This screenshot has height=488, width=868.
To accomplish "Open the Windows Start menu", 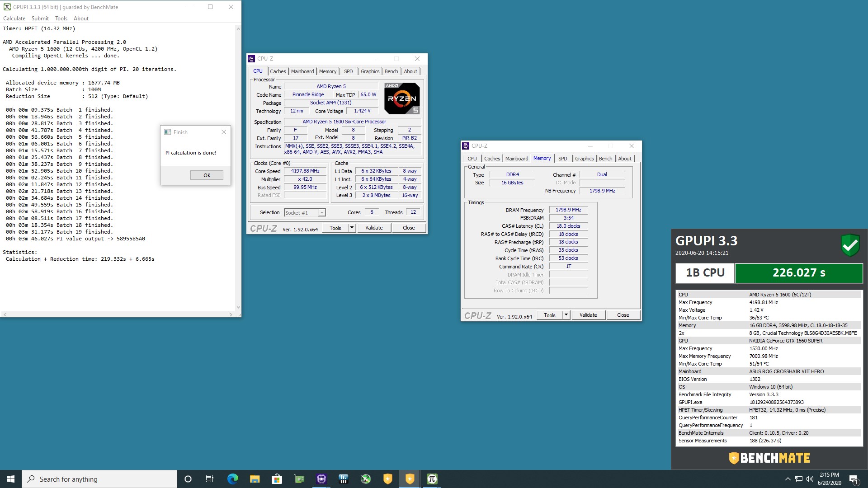I will coord(11,479).
